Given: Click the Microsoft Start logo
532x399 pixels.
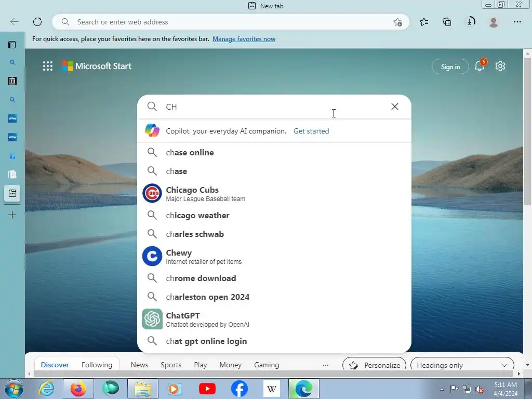Looking at the screenshot, I should pyautogui.click(x=97, y=66).
